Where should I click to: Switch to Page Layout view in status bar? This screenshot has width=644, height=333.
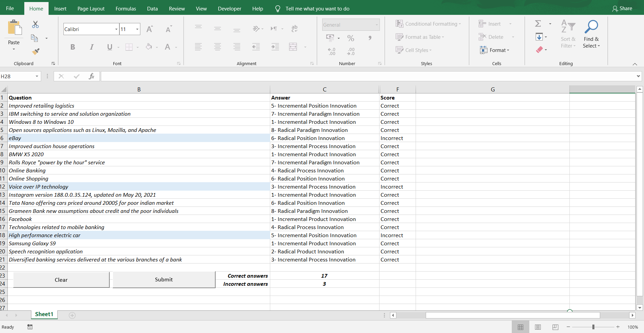(538, 327)
